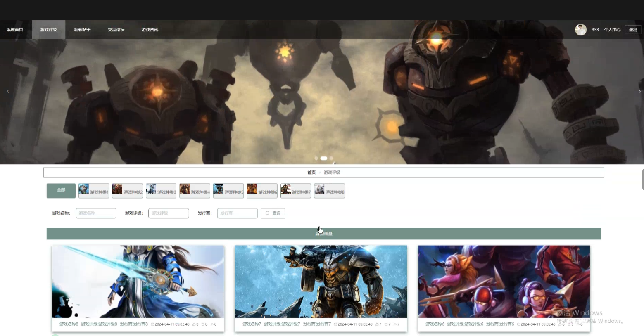
Task: Open the 精彩帖子 nav item
Action: point(82,30)
